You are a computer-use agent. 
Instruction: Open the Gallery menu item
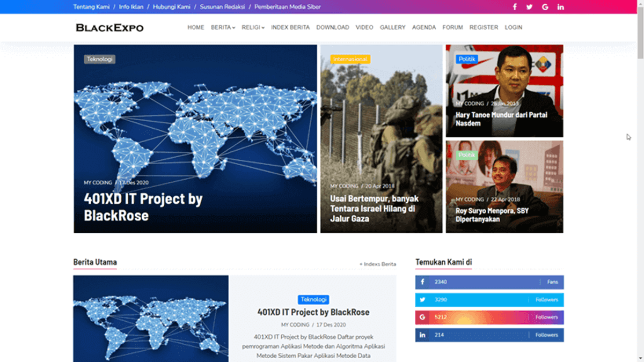[393, 27]
